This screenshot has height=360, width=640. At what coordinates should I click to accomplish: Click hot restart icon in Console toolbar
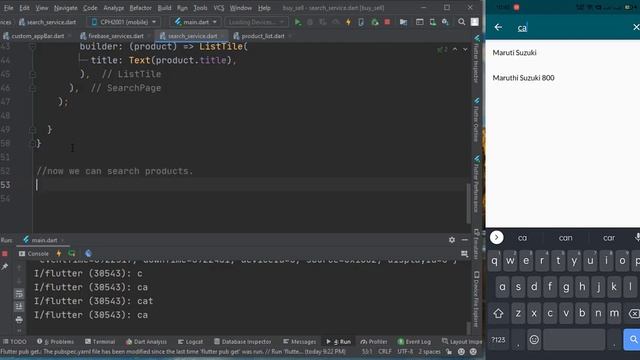coord(72,253)
